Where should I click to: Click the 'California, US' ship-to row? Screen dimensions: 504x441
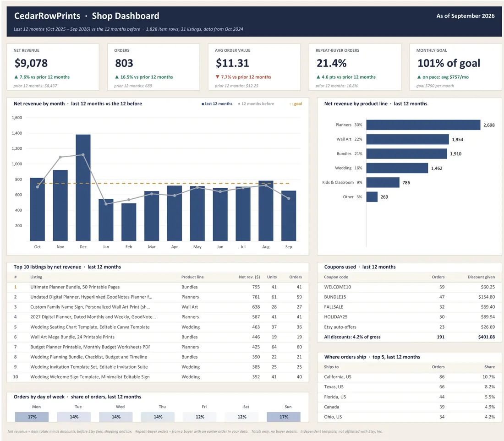[409, 377]
